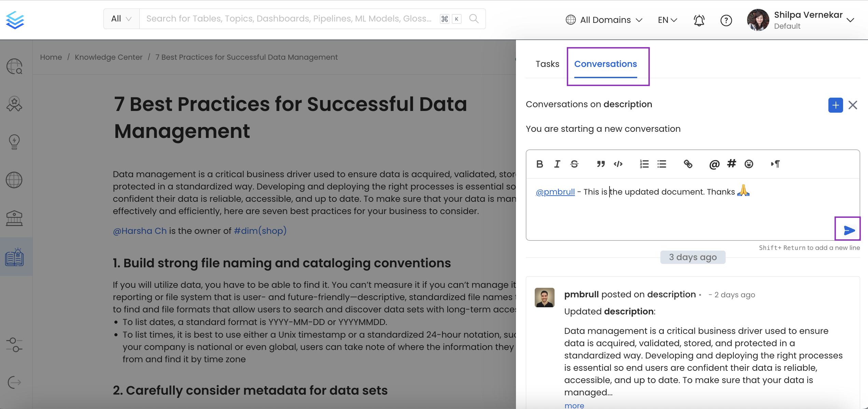Click the Bold formatting icon
The height and width of the screenshot is (409, 868).
coord(540,164)
